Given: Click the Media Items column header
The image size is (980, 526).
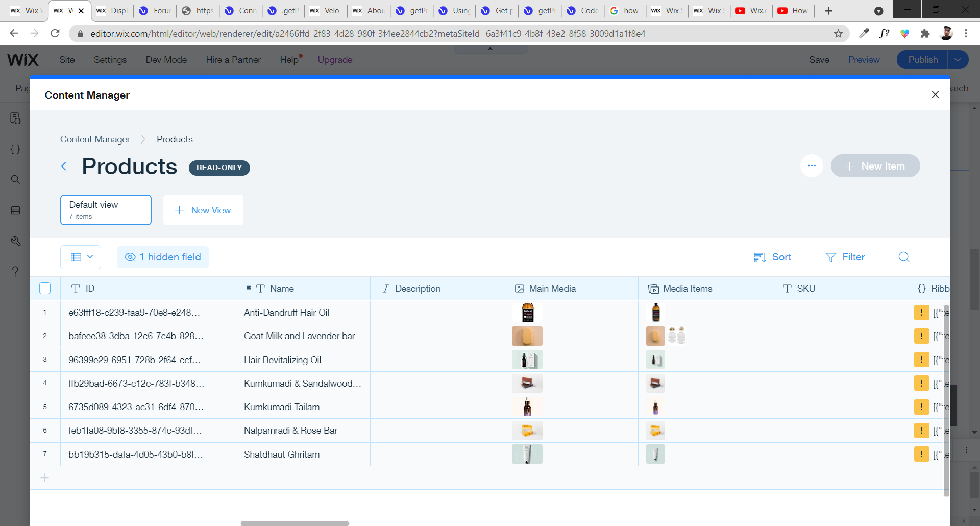Looking at the screenshot, I should click(705, 289).
